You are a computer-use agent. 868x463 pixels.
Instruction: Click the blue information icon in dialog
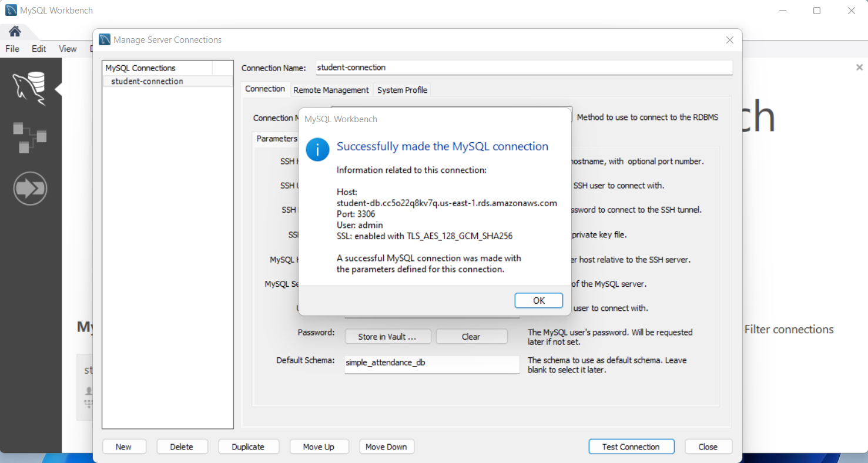pyautogui.click(x=318, y=149)
